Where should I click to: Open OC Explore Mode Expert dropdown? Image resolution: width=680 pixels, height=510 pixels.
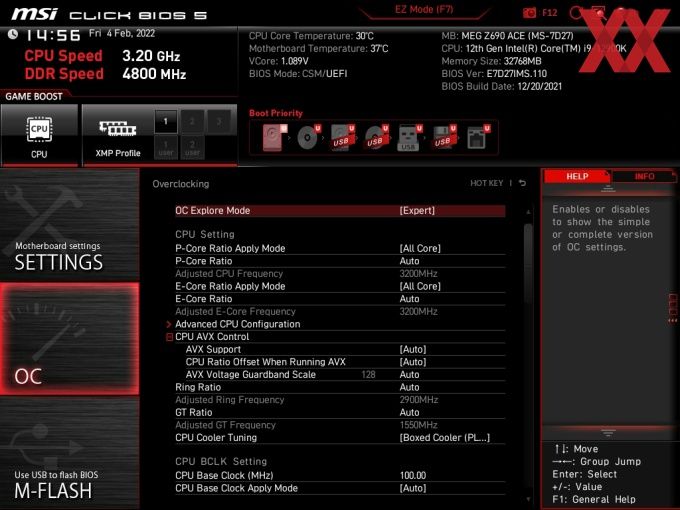(417, 211)
